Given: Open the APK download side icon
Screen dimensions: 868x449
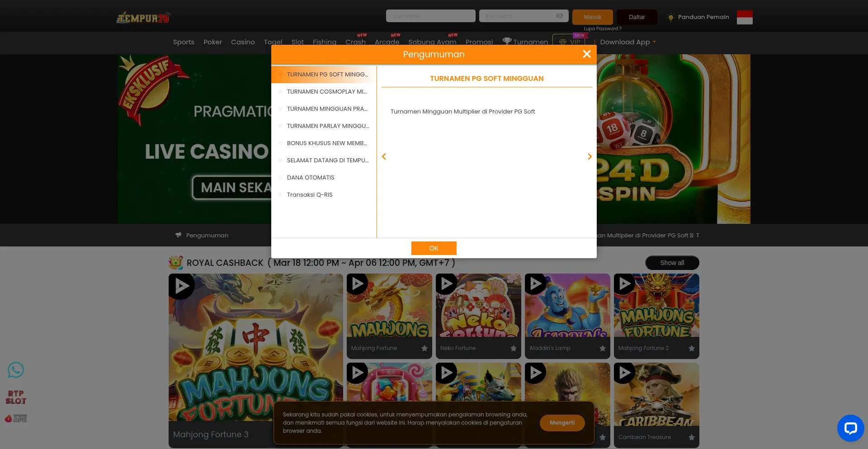Looking at the screenshot, I should (16, 419).
